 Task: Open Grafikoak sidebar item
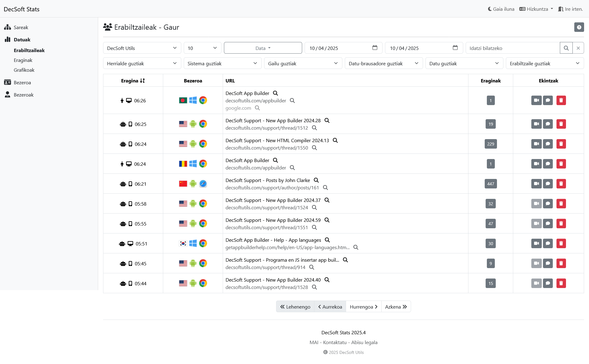(x=24, y=70)
